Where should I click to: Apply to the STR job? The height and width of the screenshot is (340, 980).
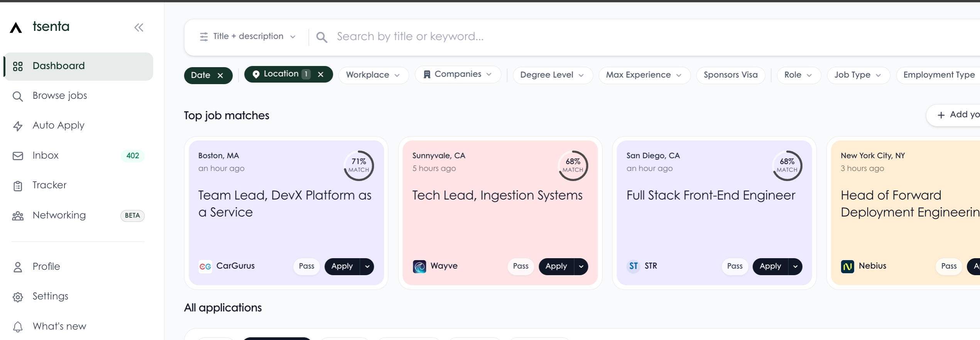(770, 266)
